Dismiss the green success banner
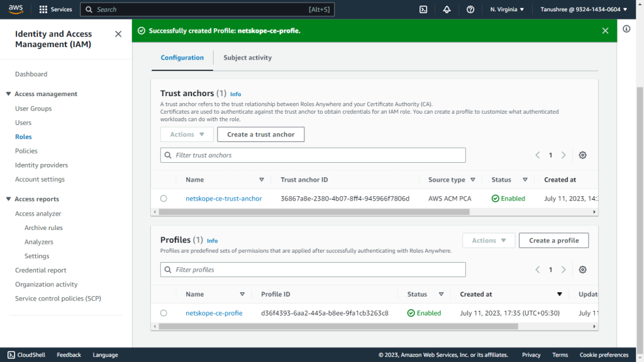This screenshot has width=644, height=362. (x=605, y=31)
